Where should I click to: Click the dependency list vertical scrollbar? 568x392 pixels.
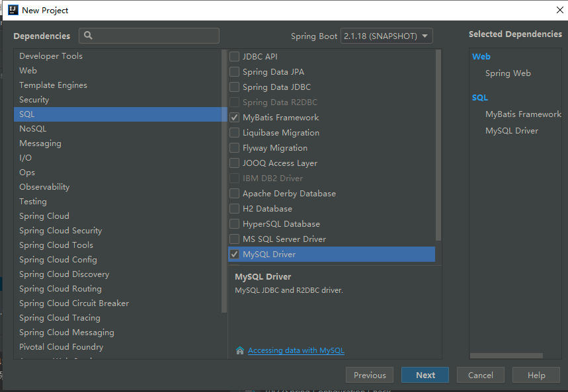(x=438, y=145)
